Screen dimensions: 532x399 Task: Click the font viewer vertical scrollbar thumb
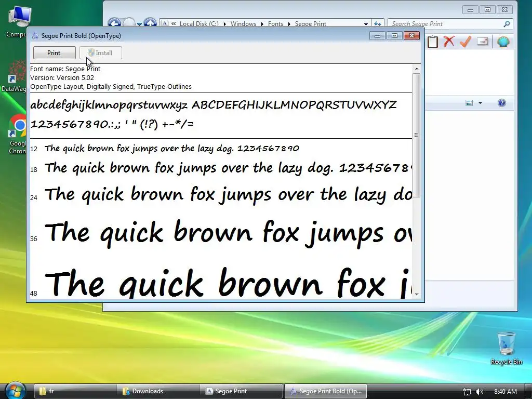417,135
